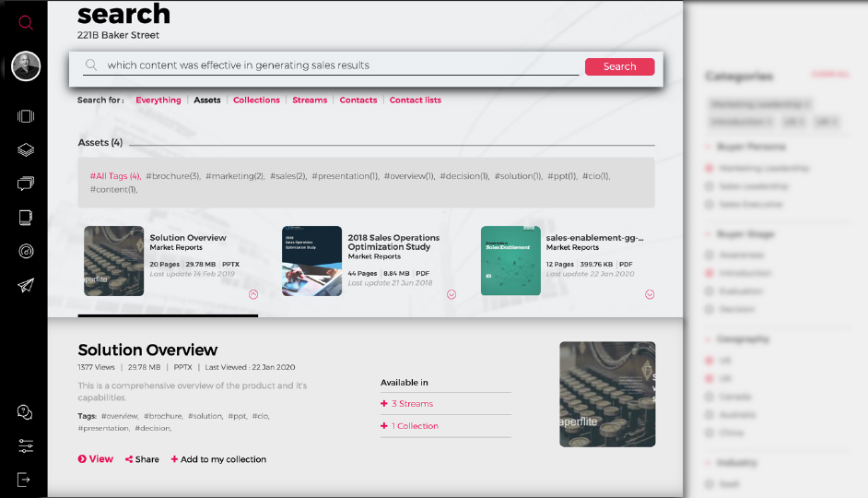Open the stacked layers sidebar icon
Viewport: 868px width, 498px height.
[26, 150]
